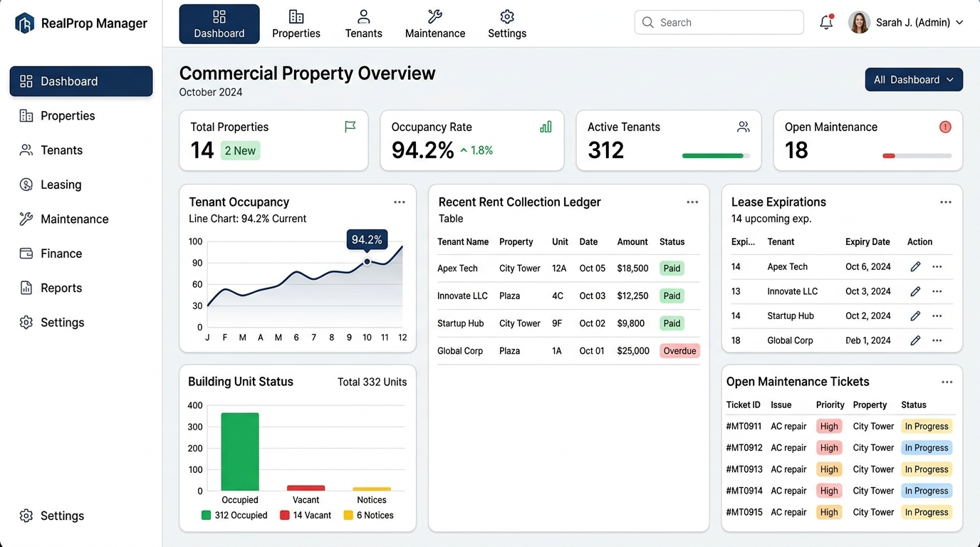The image size is (980, 547).
Task: Click the red 14 Vacant legend swatch
Action: 285,515
